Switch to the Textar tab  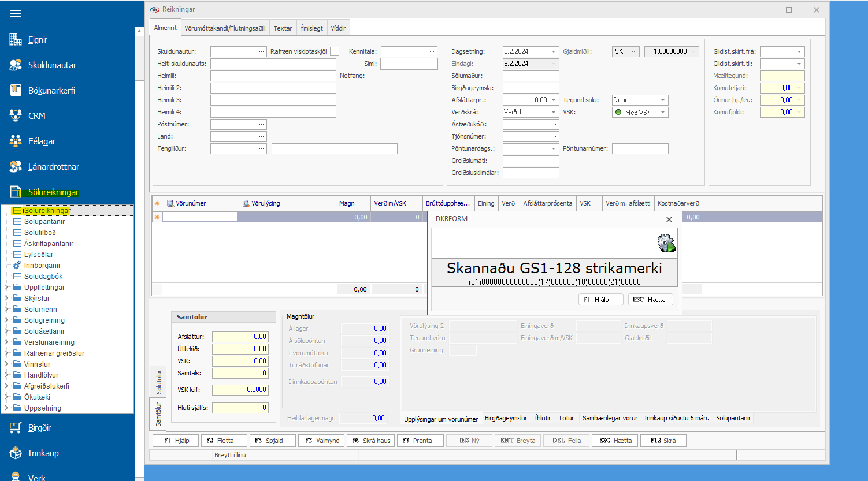[x=283, y=28]
